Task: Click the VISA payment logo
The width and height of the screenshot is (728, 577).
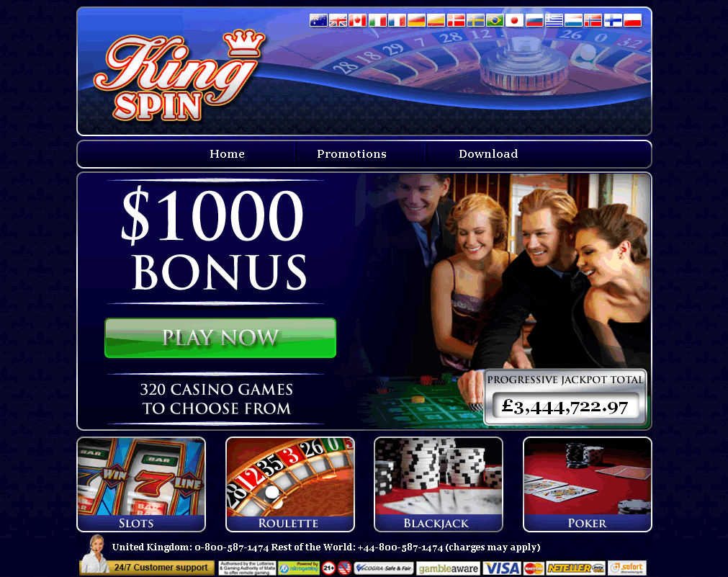Action: coord(501,568)
